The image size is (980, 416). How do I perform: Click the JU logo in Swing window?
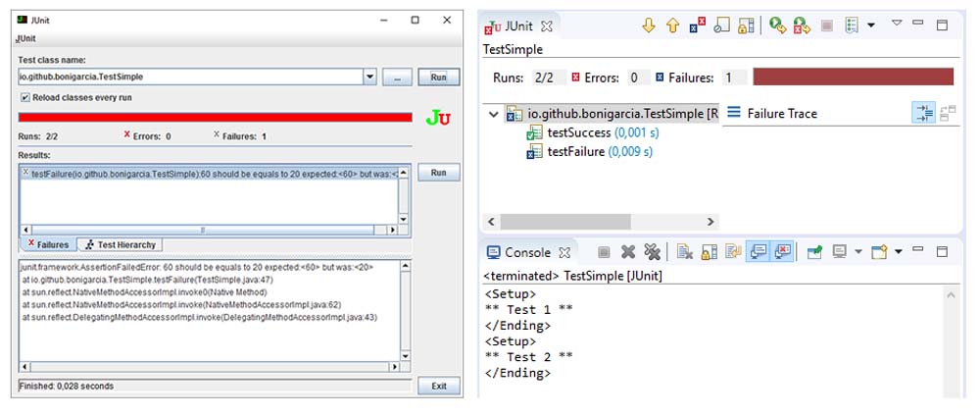coord(437,118)
